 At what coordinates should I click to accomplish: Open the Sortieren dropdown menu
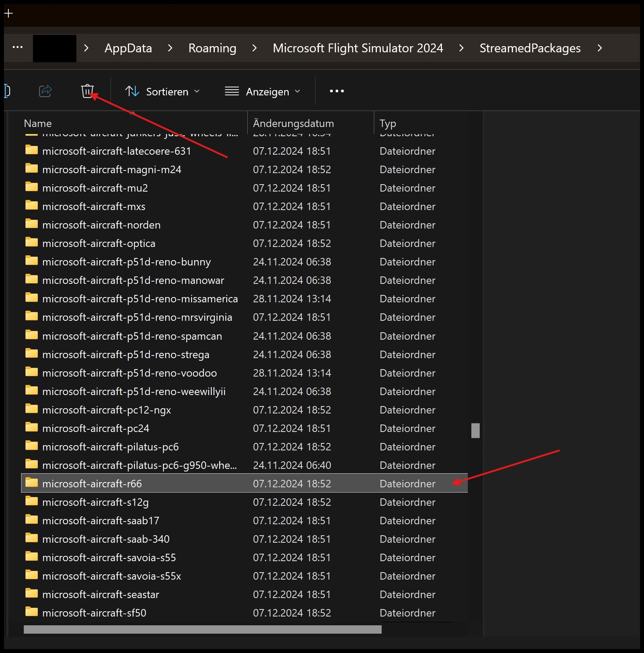(x=162, y=91)
